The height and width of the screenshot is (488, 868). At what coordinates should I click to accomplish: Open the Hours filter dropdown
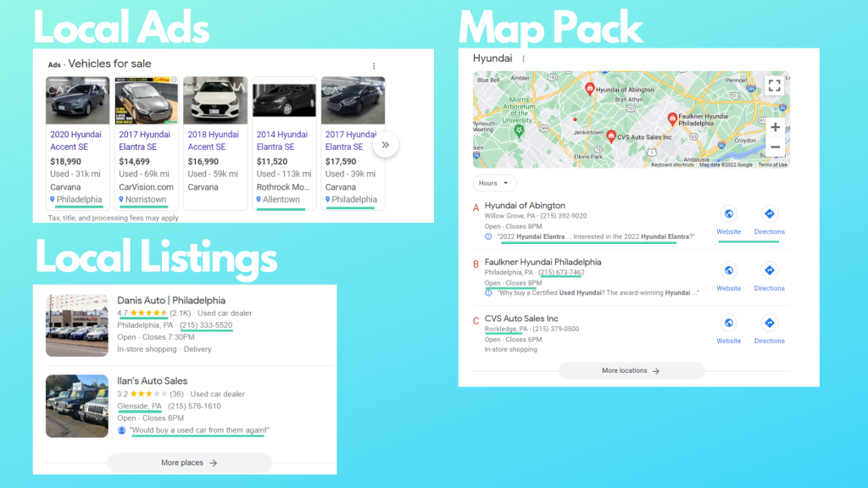494,183
